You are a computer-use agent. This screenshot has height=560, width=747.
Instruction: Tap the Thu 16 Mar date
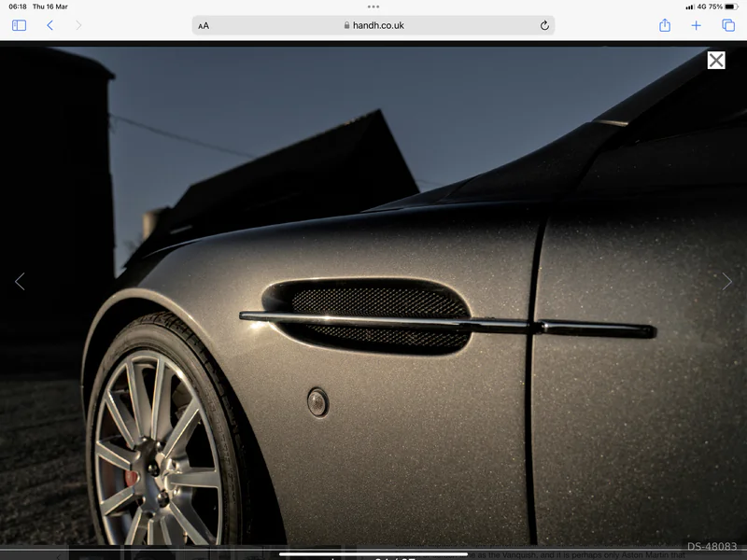tap(50, 7)
